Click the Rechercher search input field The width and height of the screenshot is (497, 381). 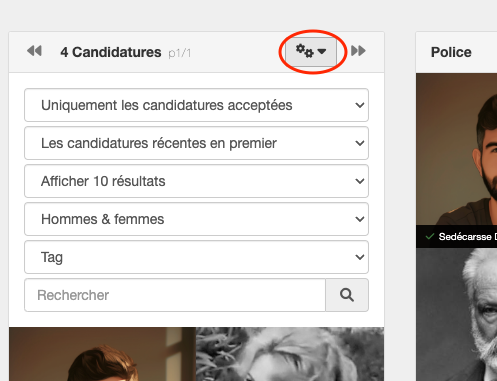point(175,295)
